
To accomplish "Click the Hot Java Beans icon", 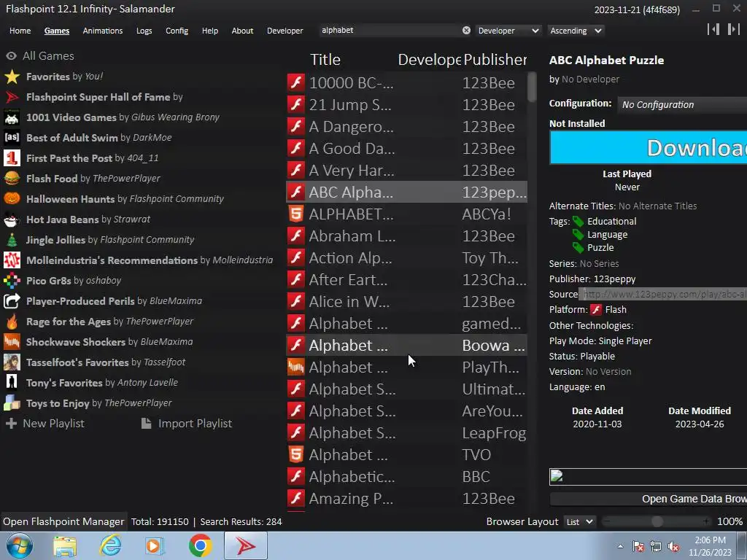I will tap(12, 219).
